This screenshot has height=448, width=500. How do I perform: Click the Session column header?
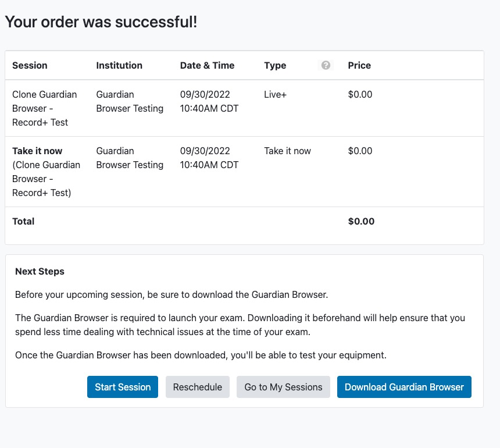(30, 65)
